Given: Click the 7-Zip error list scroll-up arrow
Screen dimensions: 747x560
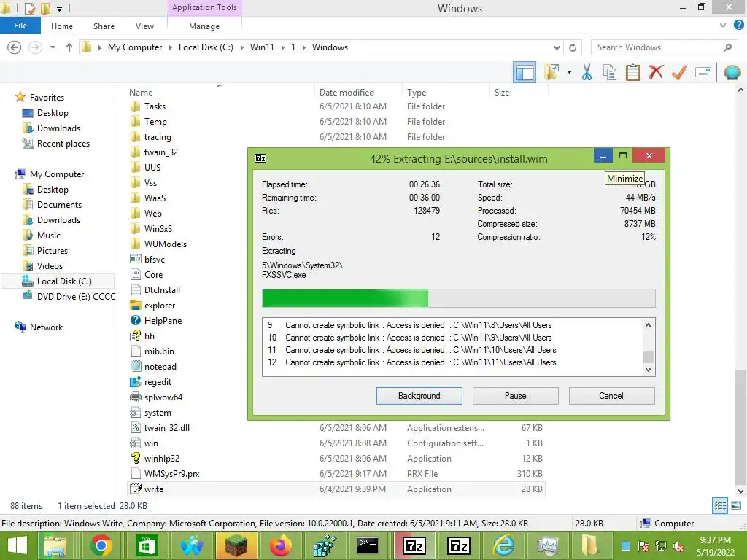Looking at the screenshot, I should click(x=648, y=325).
